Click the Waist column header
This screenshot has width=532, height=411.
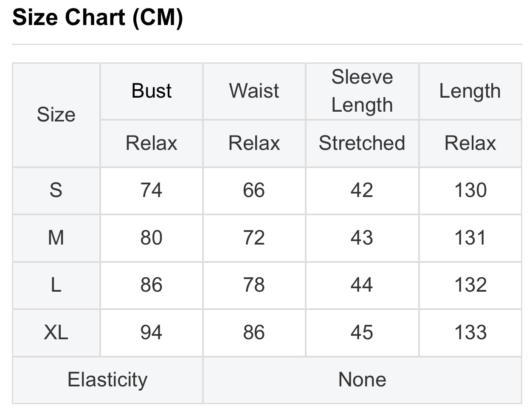pyautogui.click(x=254, y=91)
